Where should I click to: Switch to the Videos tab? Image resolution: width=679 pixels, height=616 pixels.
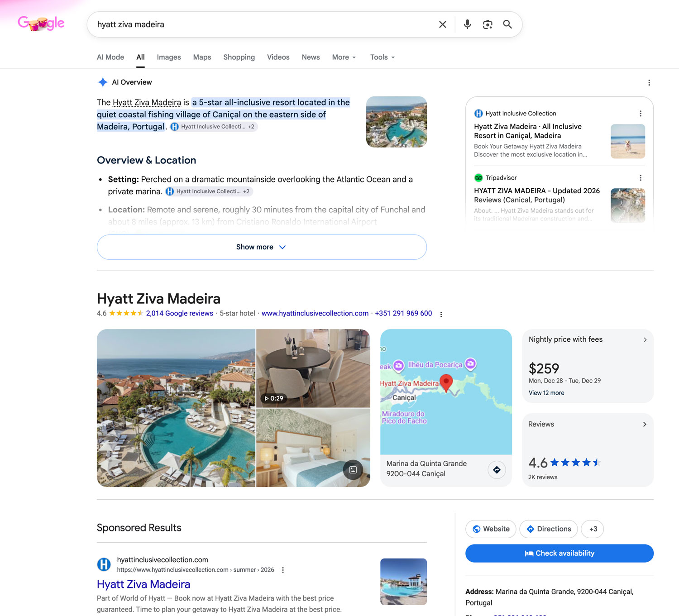(x=278, y=57)
